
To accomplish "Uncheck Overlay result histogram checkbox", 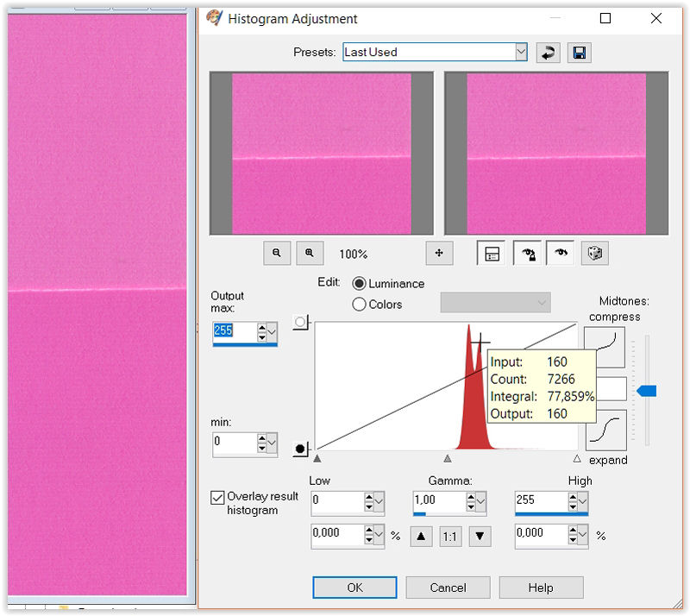I will pyautogui.click(x=217, y=497).
